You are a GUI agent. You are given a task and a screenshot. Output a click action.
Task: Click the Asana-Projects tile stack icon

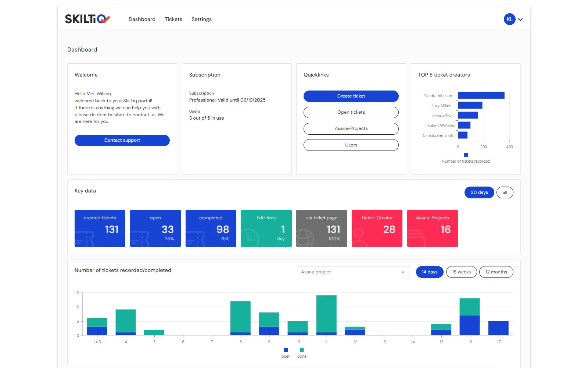[416, 238]
